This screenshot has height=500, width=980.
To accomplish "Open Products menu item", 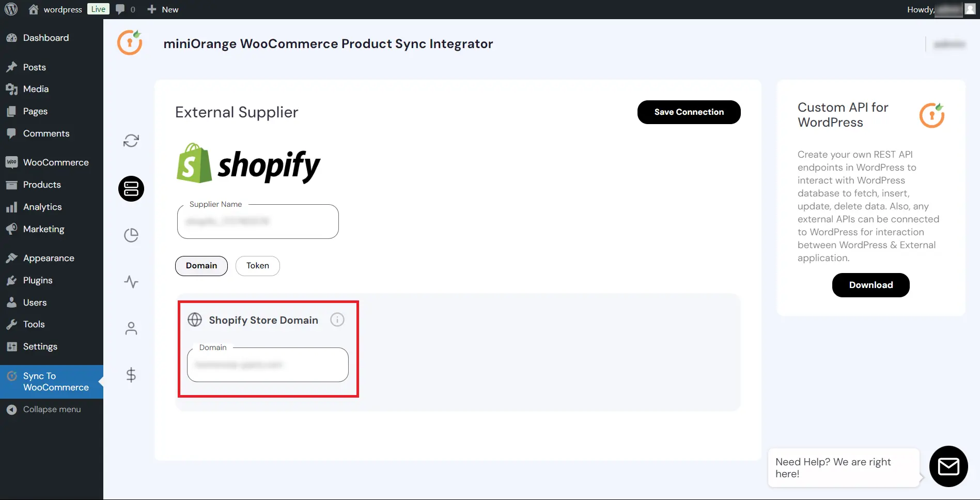I will click(x=52, y=185).
